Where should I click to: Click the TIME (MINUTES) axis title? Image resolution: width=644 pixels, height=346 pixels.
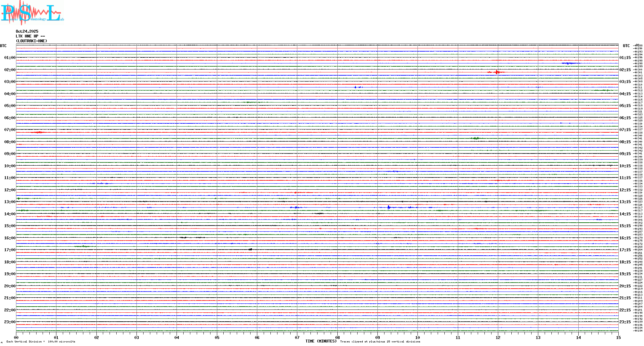[321, 341]
